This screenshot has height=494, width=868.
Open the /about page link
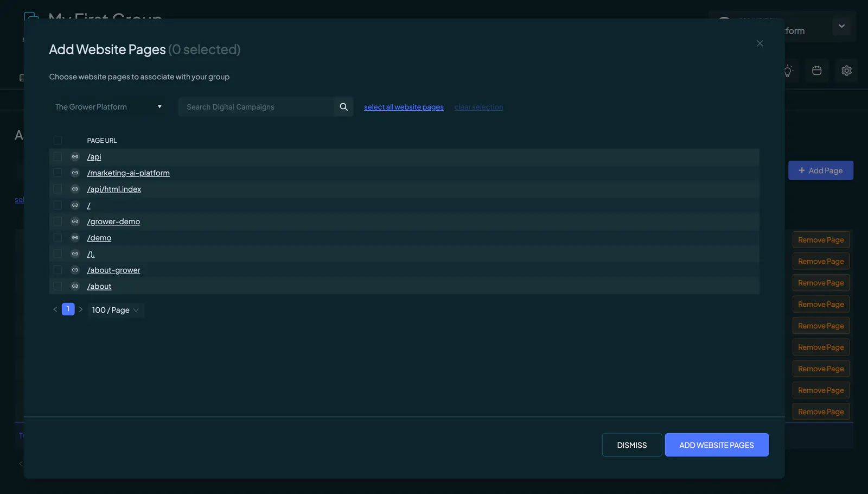pyautogui.click(x=99, y=287)
